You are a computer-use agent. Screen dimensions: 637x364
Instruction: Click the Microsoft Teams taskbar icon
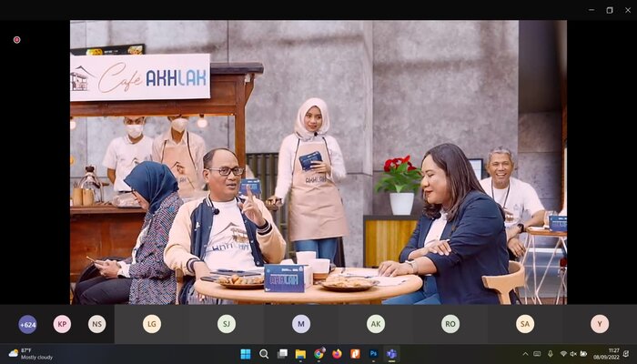coord(391,354)
